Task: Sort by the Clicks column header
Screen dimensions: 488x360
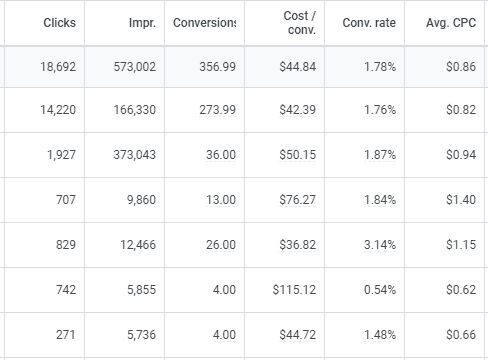Action: coord(59,23)
